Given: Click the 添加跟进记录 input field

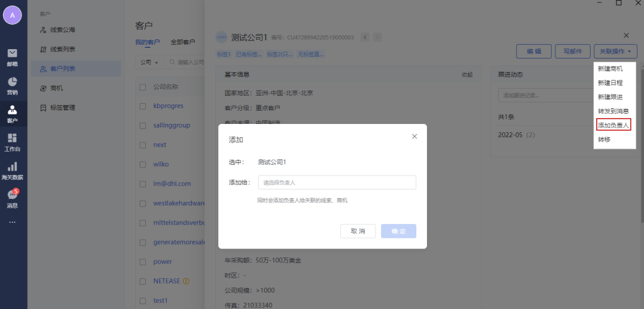Looking at the screenshot, I should (541, 96).
